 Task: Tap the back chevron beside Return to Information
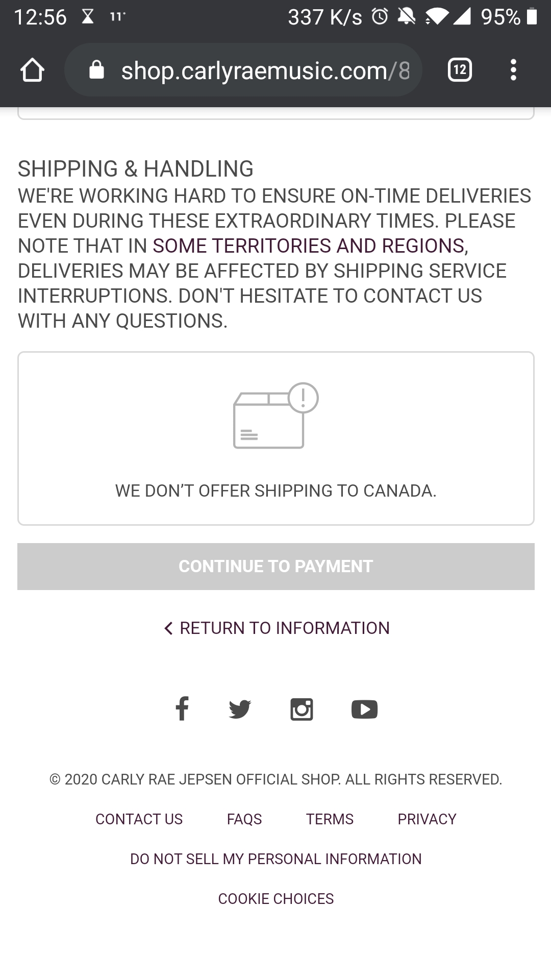point(168,628)
